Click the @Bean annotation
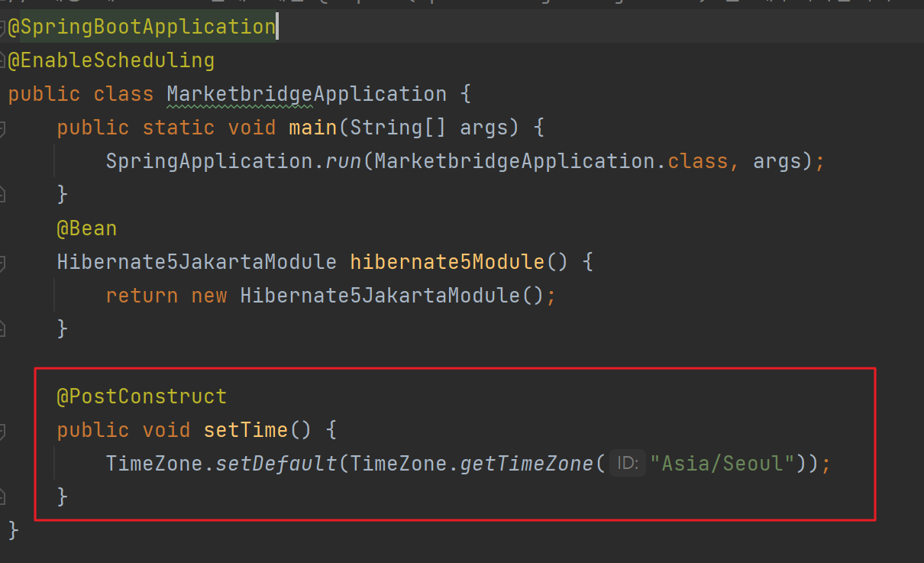This screenshot has height=563, width=924. pyautogui.click(x=87, y=228)
